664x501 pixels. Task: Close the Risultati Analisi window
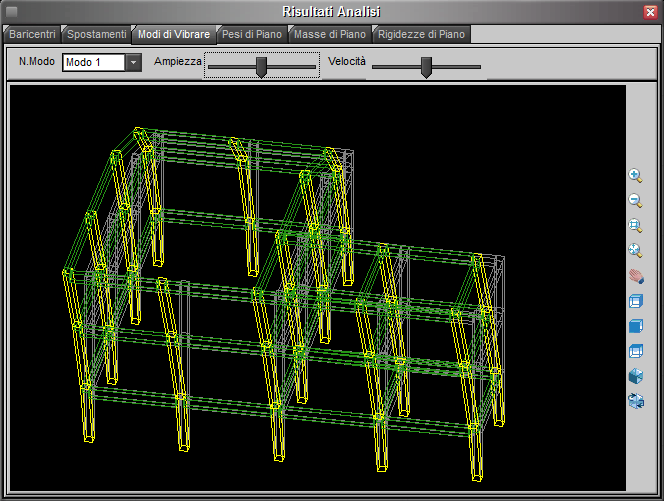(650, 11)
